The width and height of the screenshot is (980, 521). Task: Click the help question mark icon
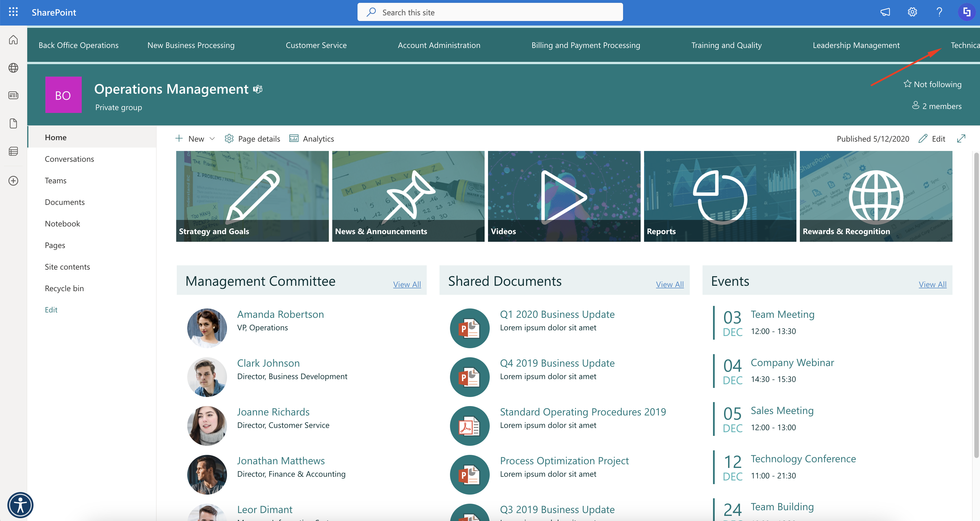pos(939,12)
